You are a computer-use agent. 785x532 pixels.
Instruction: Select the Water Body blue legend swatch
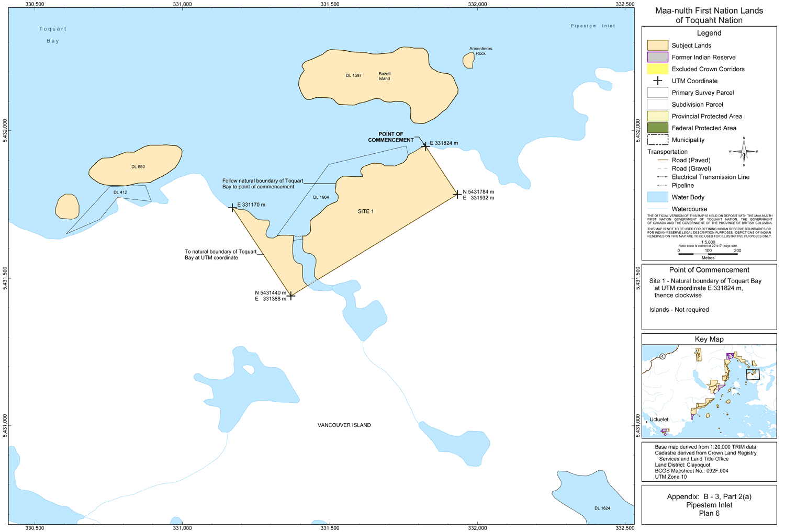658,197
